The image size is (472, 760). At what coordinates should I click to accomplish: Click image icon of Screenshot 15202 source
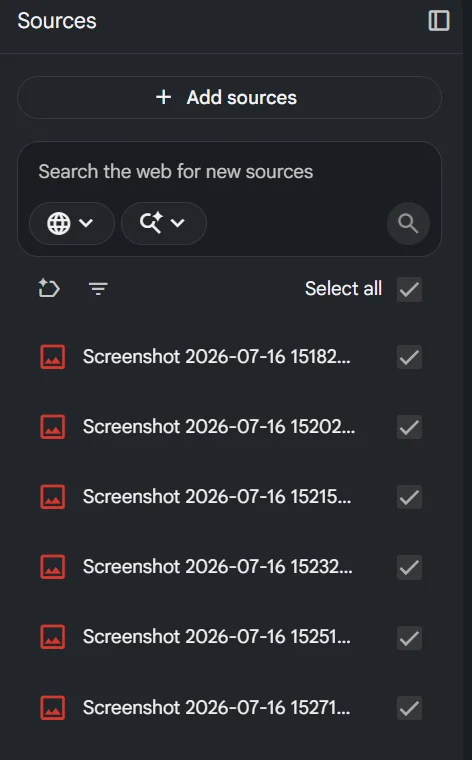click(52, 427)
